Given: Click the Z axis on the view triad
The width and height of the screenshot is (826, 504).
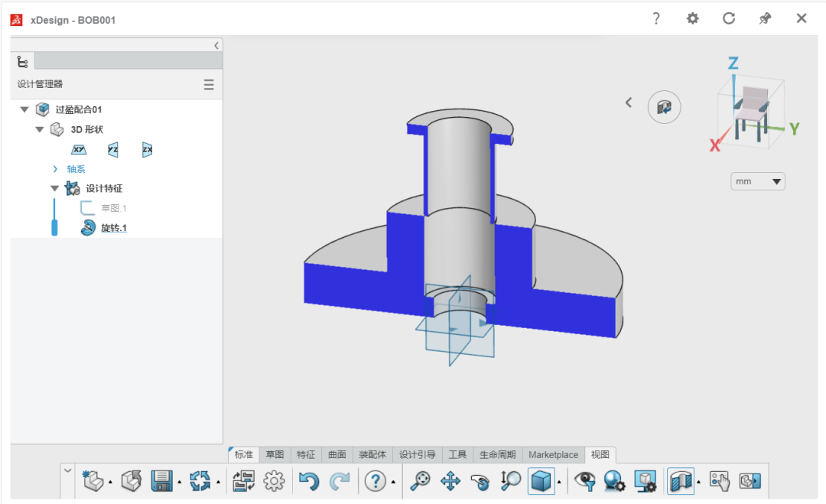Looking at the screenshot, I should point(733,63).
